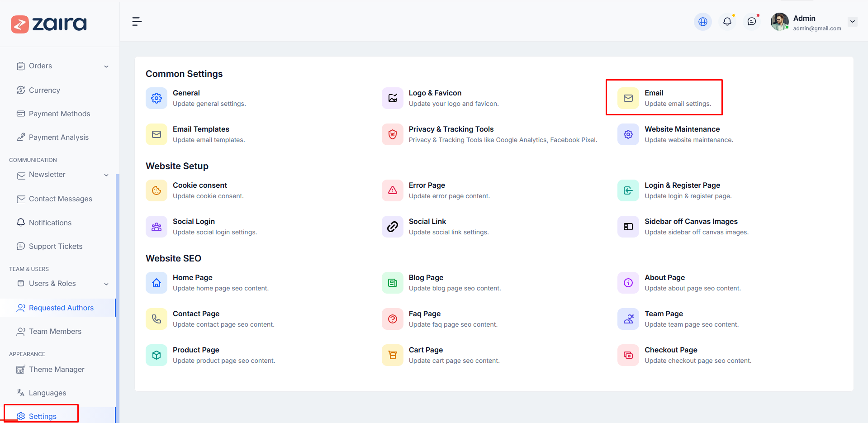Open the notifications bell icon
Image resolution: width=868 pixels, height=423 pixels.
pyautogui.click(x=727, y=21)
